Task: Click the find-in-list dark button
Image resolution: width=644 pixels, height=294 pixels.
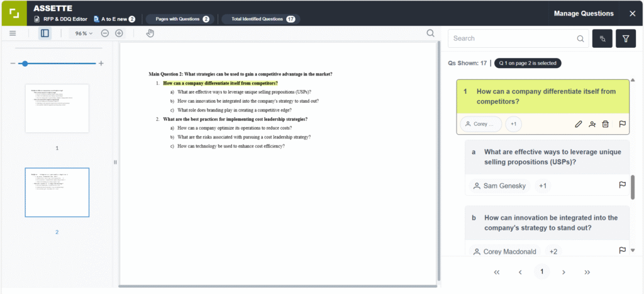Action: click(x=602, y=38)
